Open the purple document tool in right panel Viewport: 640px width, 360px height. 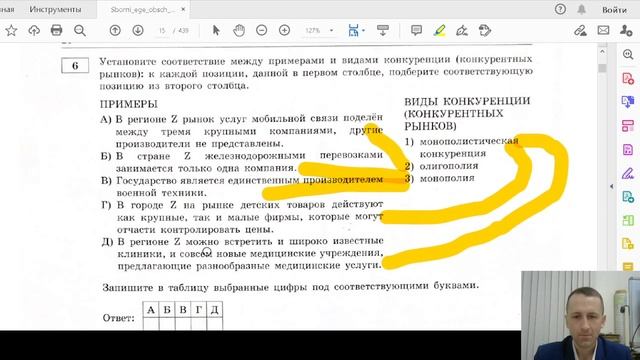pyautogui.click(x=628, y=149)
